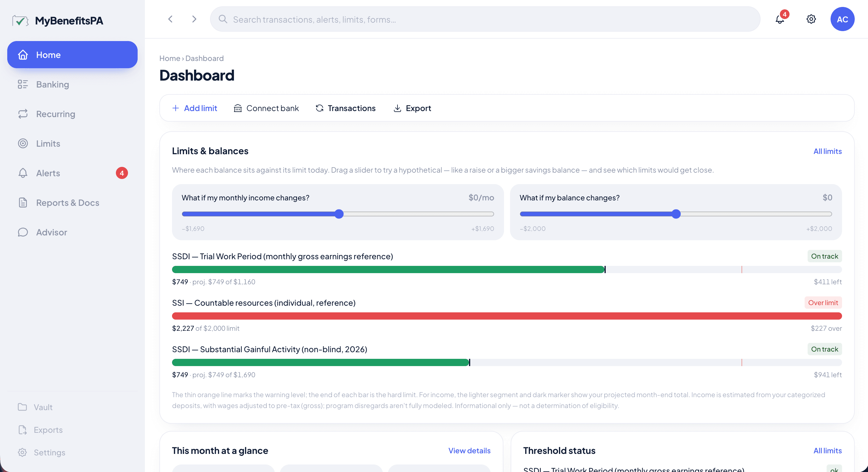Click the monthly income slider handle
868x472 pixels.
click(x=339, y=214)
